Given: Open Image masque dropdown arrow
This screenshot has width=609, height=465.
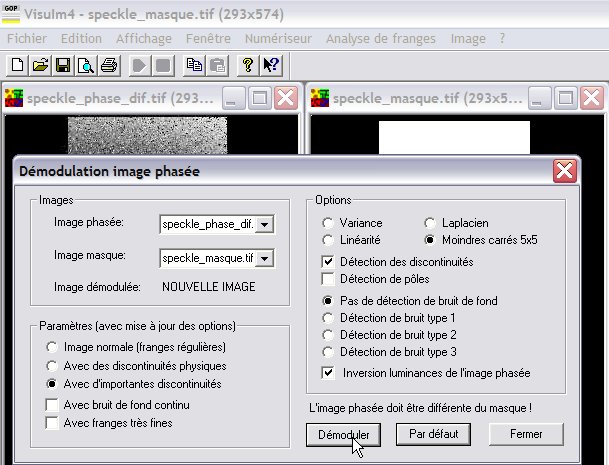Looking at the screenshot, I should tap(264, 258).
